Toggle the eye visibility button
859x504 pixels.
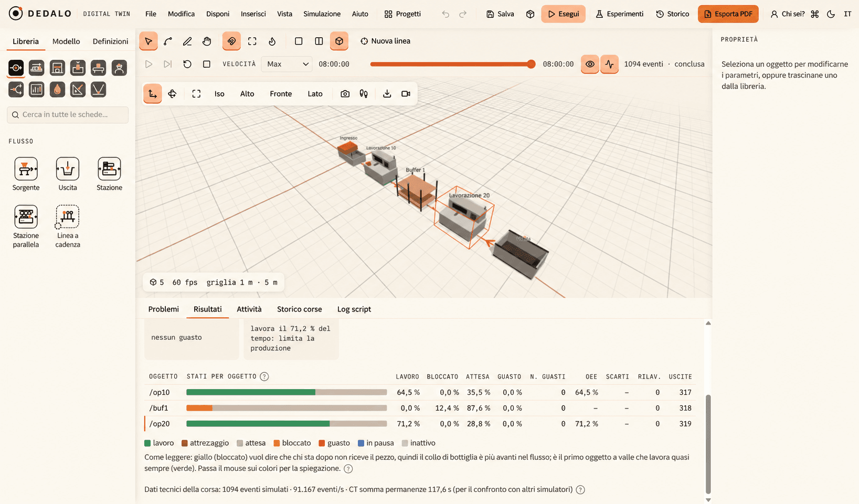click(590, 64)
